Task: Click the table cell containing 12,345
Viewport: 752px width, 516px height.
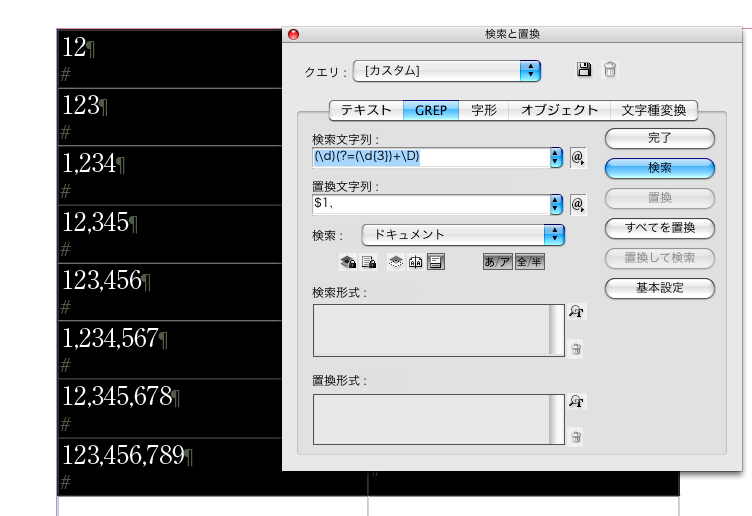Action: tap(169, 234)
